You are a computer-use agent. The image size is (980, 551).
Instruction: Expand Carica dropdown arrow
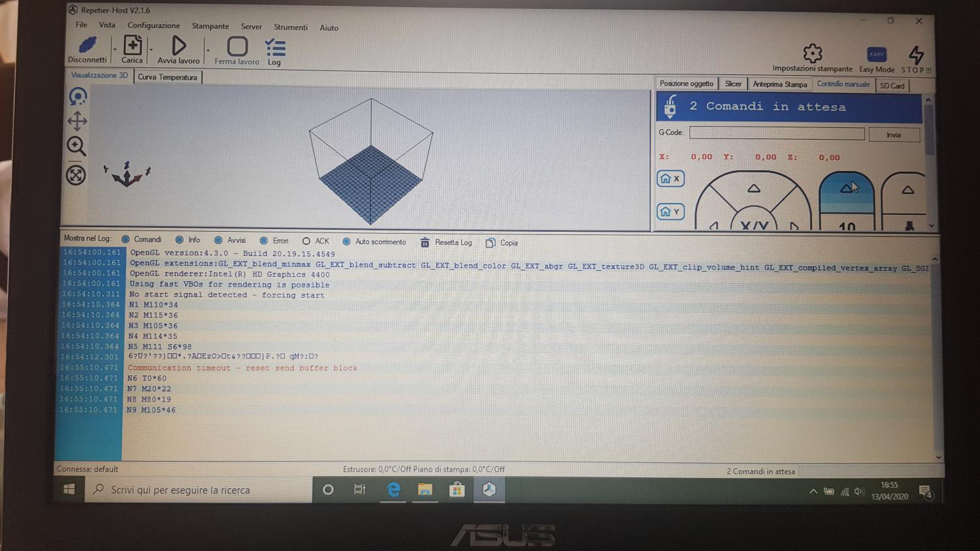151,50
